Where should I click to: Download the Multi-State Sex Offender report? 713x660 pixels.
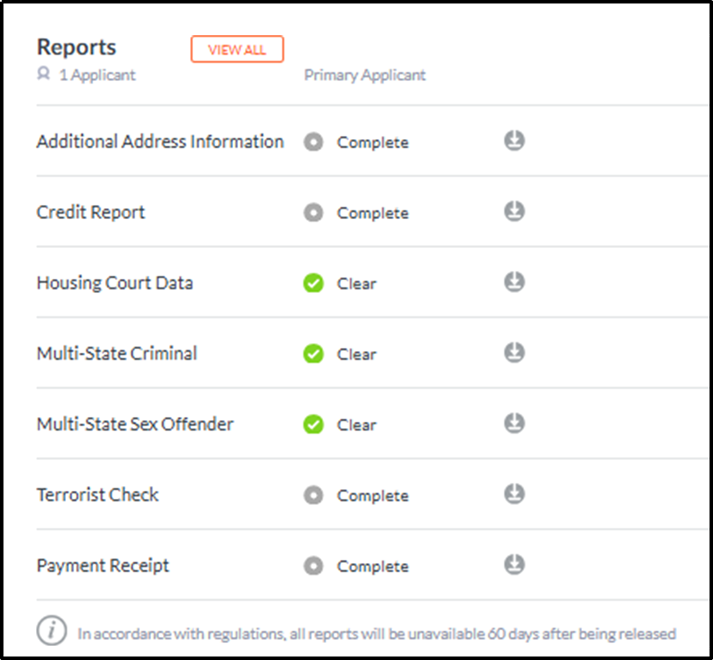click(514, 423)
